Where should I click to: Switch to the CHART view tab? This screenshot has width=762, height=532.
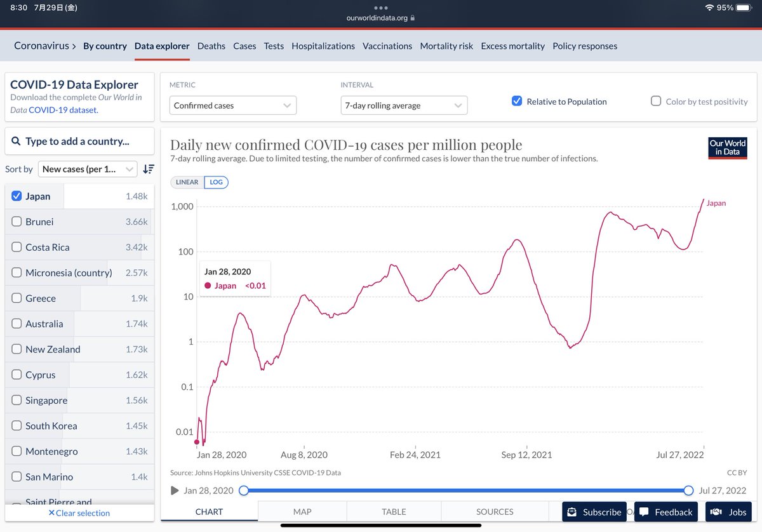point(210,511)
